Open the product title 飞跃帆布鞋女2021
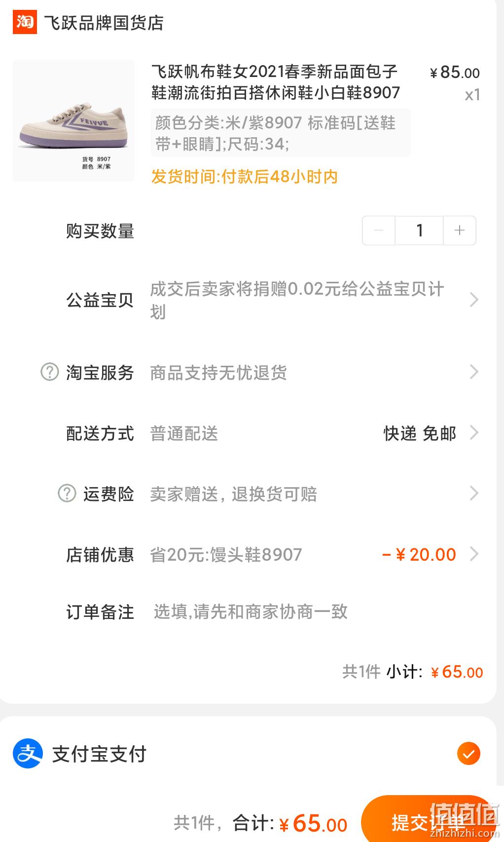Viewport: 504px width, 842px height. pyautogui.click(x=276, y=82)
